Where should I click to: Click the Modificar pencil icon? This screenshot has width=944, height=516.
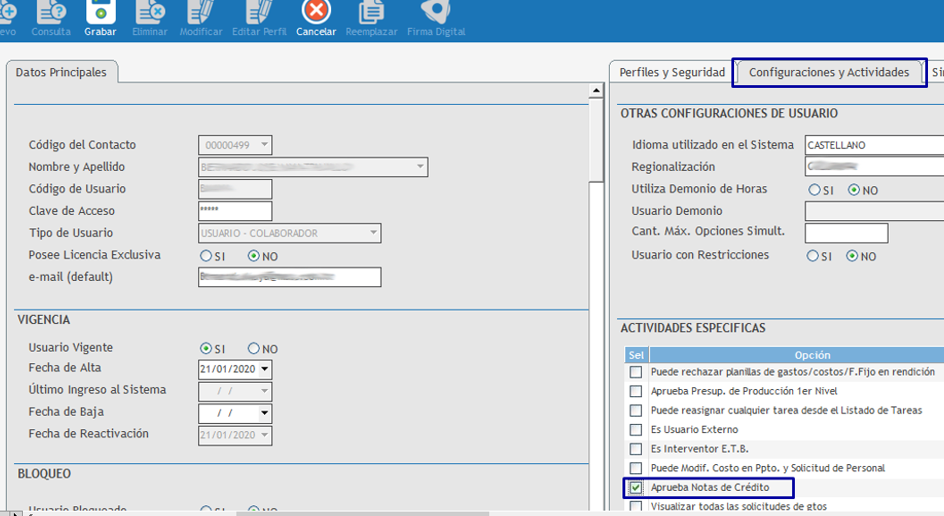[201, 13]
